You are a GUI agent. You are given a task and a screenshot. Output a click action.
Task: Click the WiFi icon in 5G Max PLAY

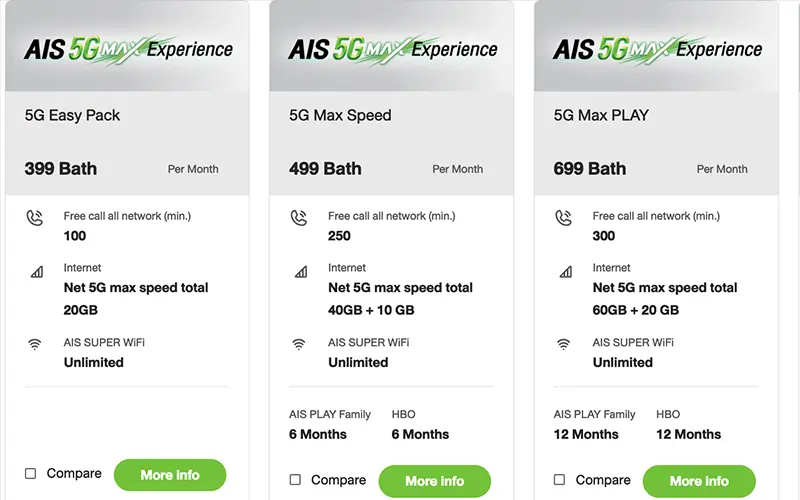tap(563, 344)
